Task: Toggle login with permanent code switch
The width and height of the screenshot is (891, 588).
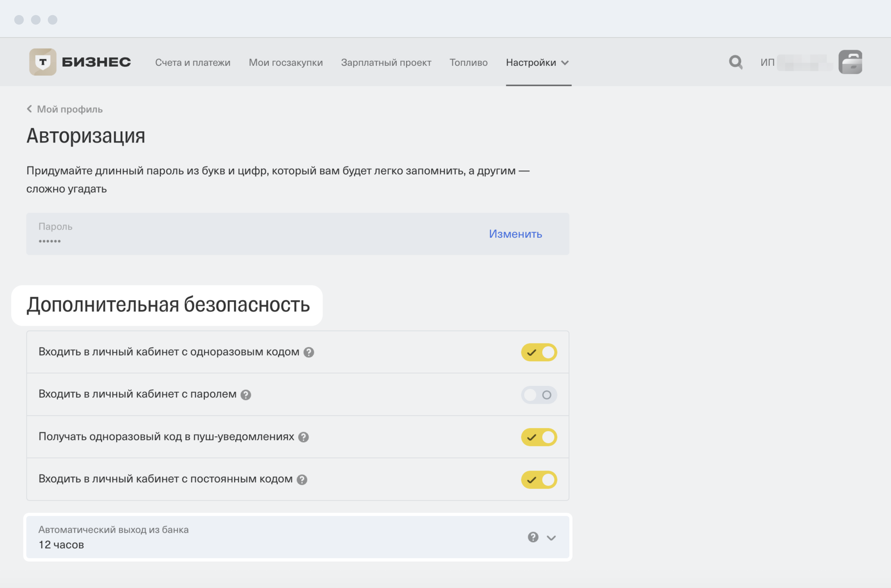Action: pyautogui.click(x=539, y=479)
